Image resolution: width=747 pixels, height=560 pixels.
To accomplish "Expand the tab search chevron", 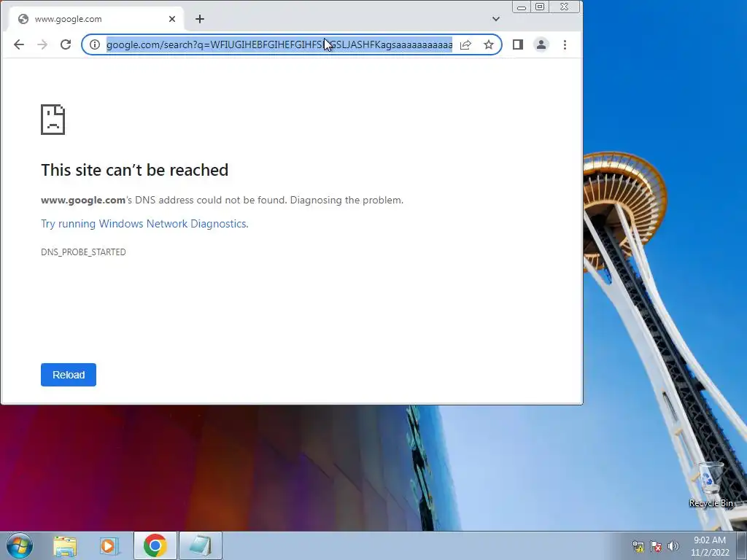I will click(x=496, y=19).
